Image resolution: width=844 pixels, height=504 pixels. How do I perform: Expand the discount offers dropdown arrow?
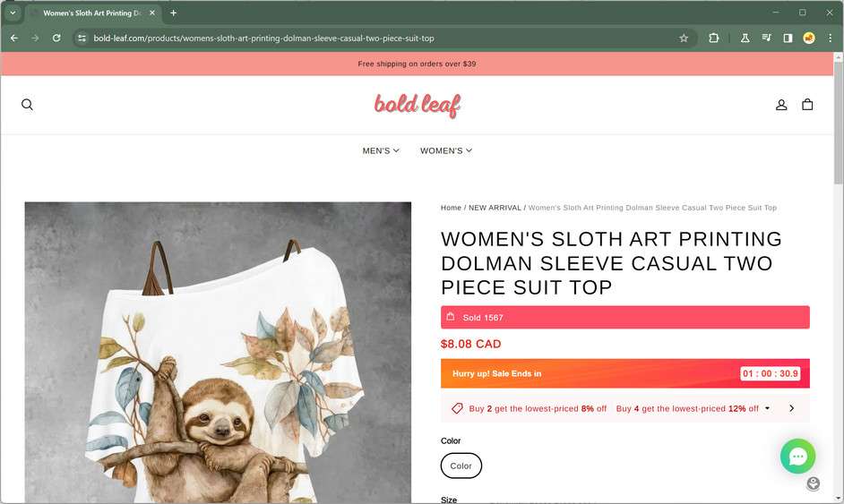click(767, 408)
